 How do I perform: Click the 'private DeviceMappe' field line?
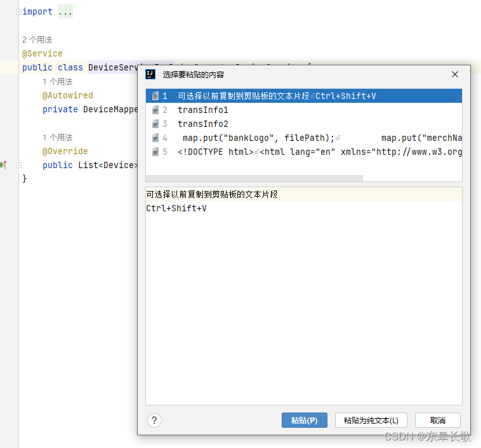(x=90, y=109)
